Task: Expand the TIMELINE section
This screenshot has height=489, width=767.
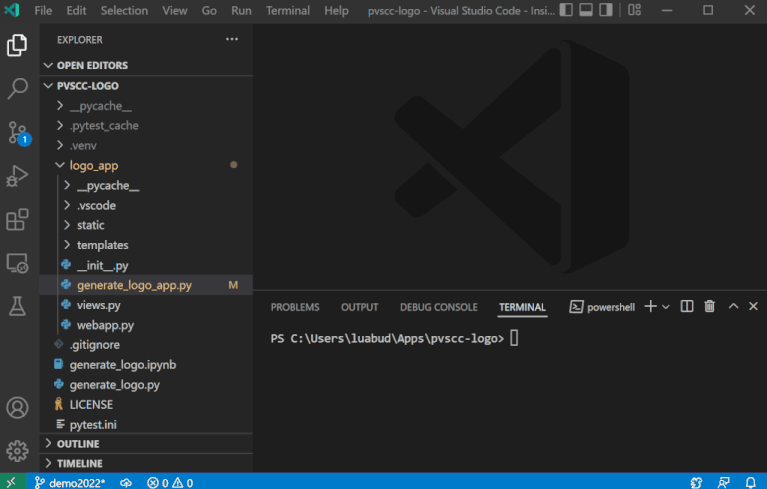Action: 146,463
